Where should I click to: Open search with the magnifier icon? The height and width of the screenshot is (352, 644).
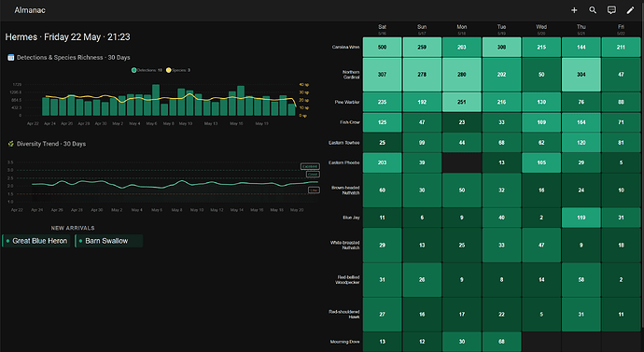point(593,10)
